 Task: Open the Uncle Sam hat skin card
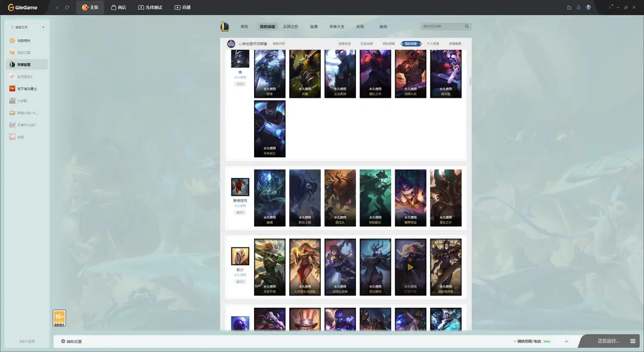tap(305, 319)
